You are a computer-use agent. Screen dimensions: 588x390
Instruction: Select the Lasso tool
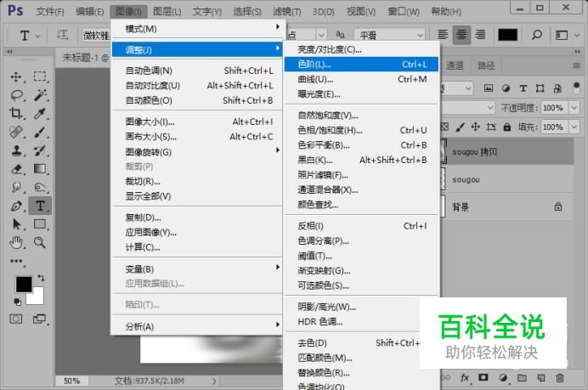point(16,95)
